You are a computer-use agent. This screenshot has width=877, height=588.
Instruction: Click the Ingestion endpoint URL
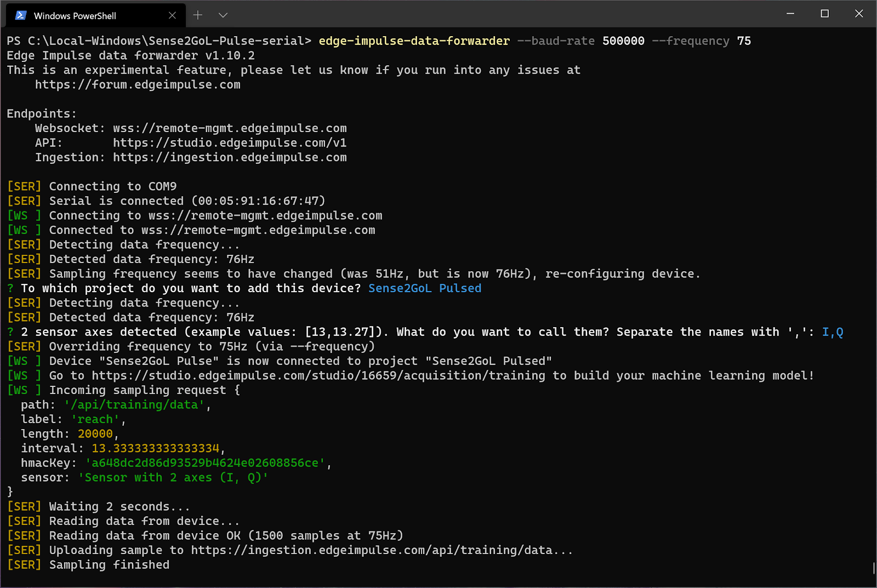tap(230, 158)
